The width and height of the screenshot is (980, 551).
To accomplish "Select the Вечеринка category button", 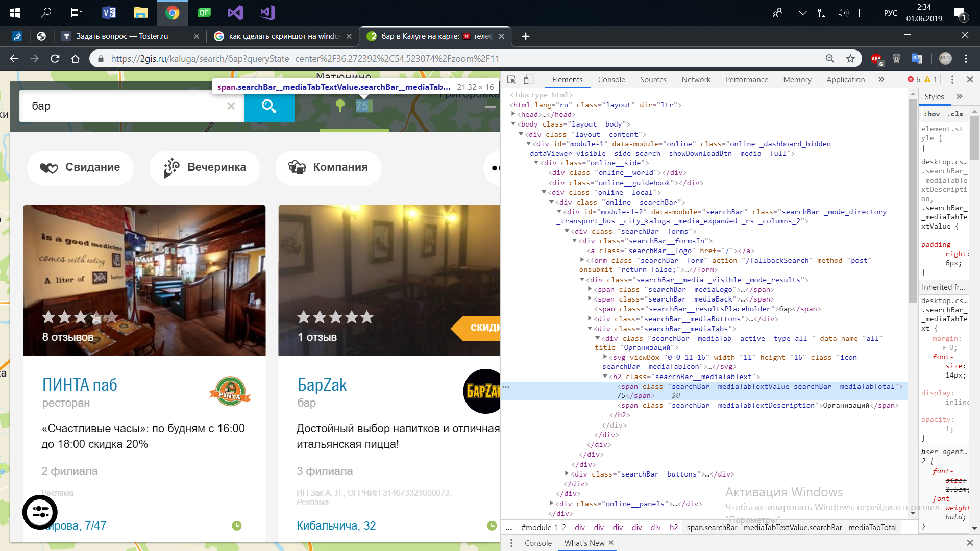I will (205, 167).
